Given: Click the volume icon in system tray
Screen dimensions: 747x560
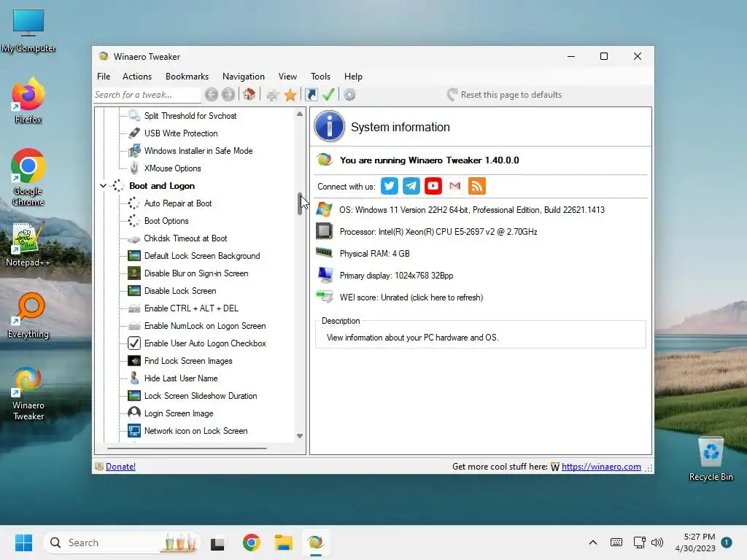Looking at the screenshot, I should tap(657, 542).
